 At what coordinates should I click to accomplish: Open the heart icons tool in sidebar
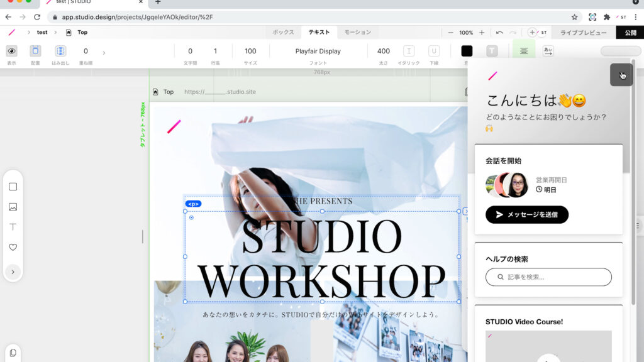(x=13, y=247)
